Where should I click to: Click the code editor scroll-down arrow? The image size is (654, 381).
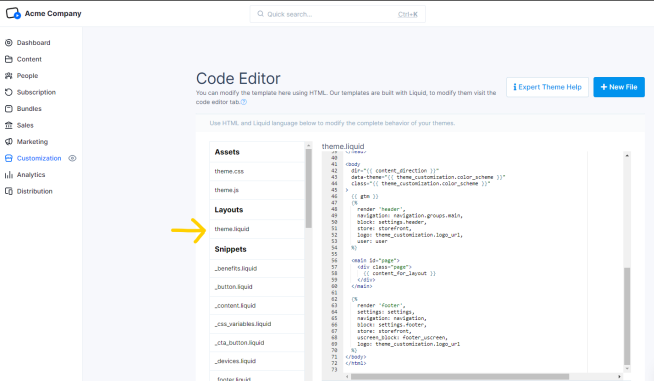click(627, 369)
